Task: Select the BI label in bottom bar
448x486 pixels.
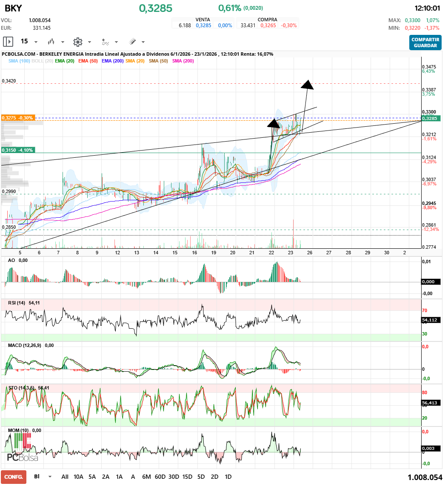Action: coord(37,477)
